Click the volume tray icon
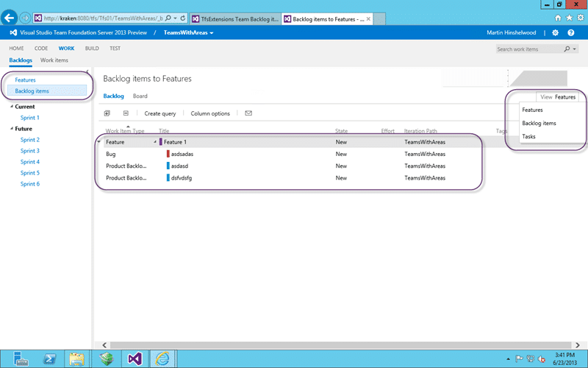Image resolution: width=588 pixels, height=368 pixels. (x=542, y=359)
